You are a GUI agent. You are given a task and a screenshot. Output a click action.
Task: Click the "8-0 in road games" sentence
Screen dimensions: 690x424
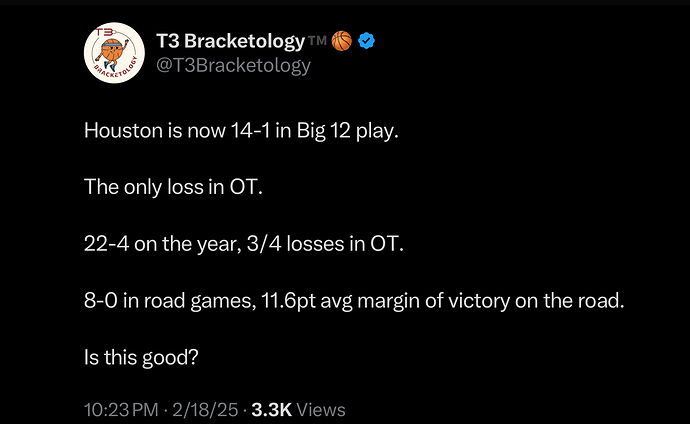coord(354,301)
